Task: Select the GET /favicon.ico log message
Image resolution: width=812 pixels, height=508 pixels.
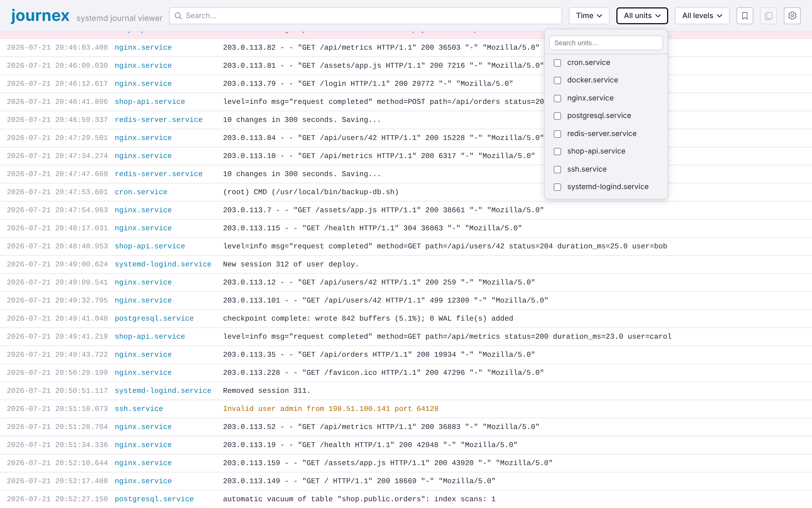Action: click(x=383, y=373)
